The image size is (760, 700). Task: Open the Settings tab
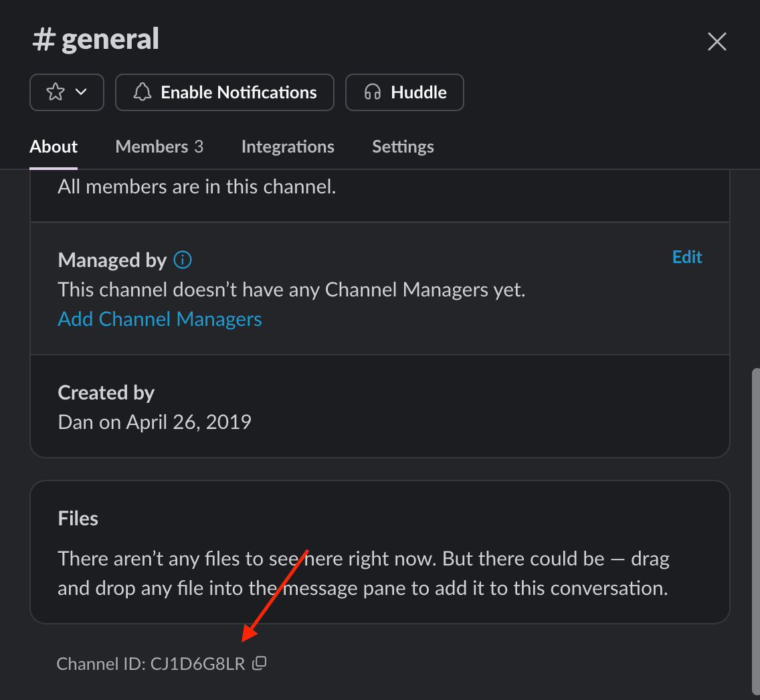(x=403, y=147)
